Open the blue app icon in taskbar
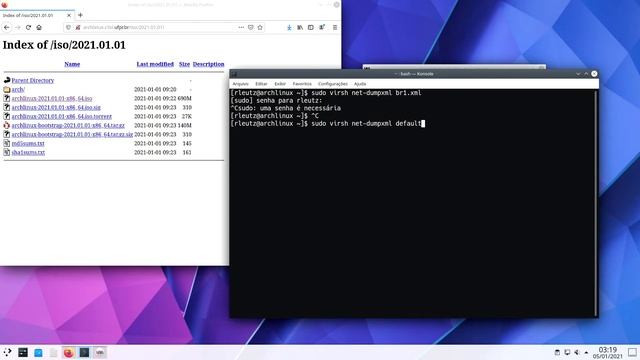This screenshot has width=640, height=360. (38, 352)
